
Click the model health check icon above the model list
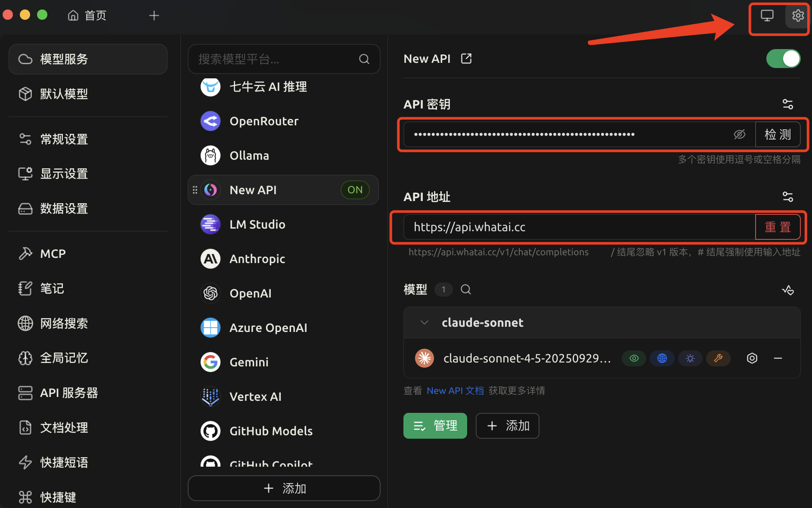pos(788,290)
